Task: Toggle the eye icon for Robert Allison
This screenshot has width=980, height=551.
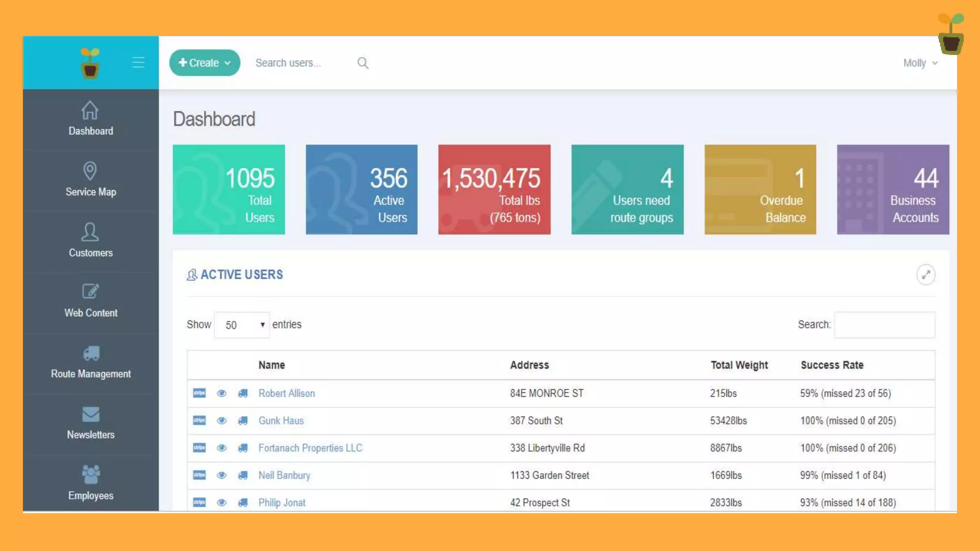Action: (x=221, y=393)
